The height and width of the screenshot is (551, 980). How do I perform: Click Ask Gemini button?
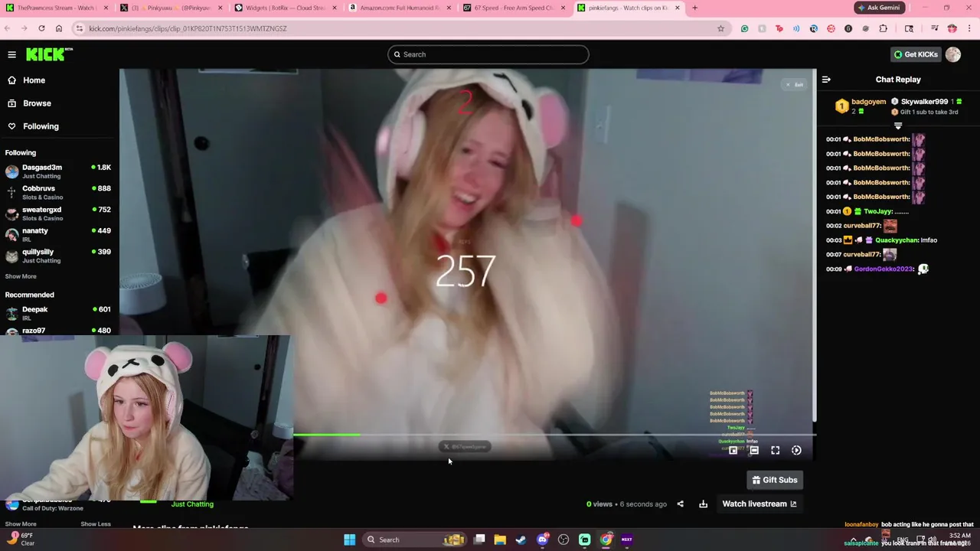(880, 8)
